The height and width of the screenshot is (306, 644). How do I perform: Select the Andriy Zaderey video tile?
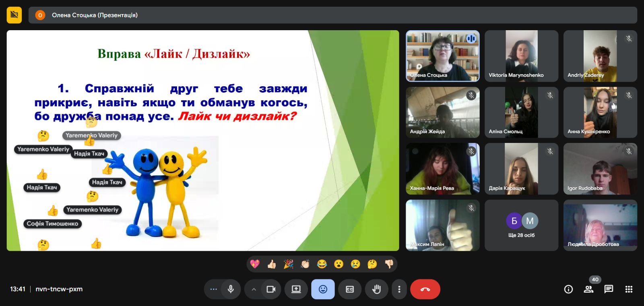(600, 56)
